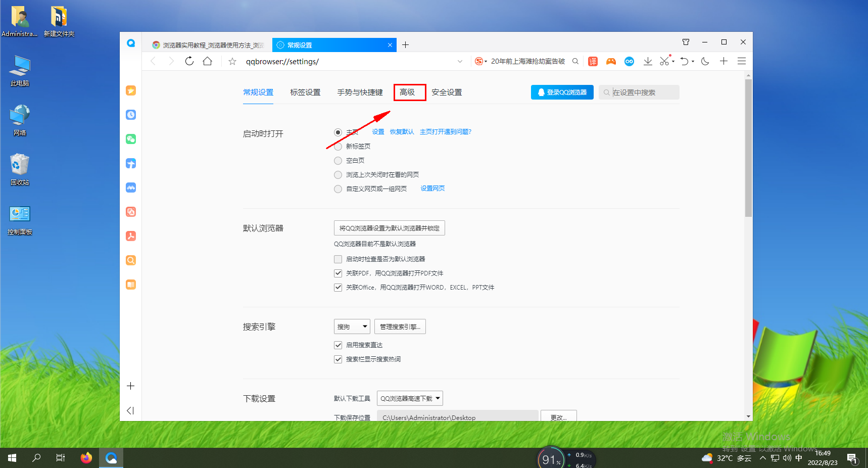Open the blue infinity toolbar icon
Screen dimensions: 868x468
(629, 61)
